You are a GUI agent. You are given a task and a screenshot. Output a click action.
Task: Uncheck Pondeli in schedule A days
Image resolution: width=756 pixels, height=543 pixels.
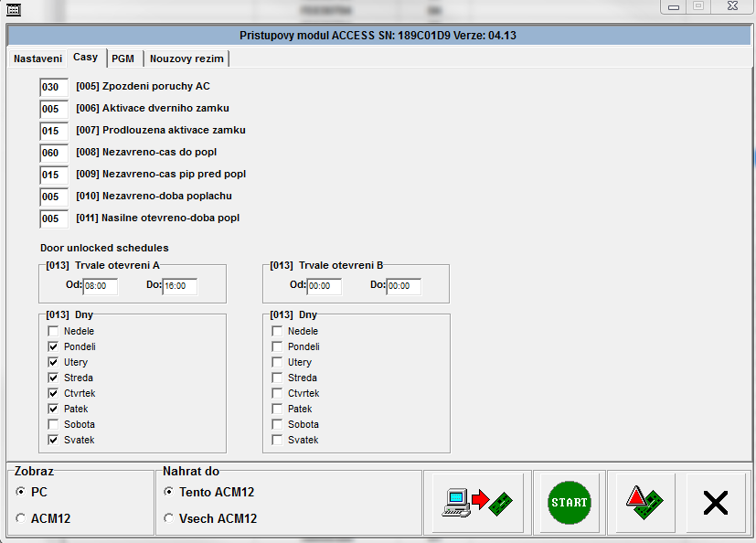53,347
